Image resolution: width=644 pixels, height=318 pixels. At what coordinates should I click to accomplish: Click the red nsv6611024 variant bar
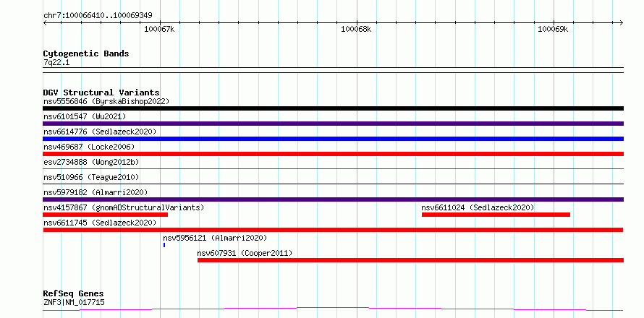point(496,215)
